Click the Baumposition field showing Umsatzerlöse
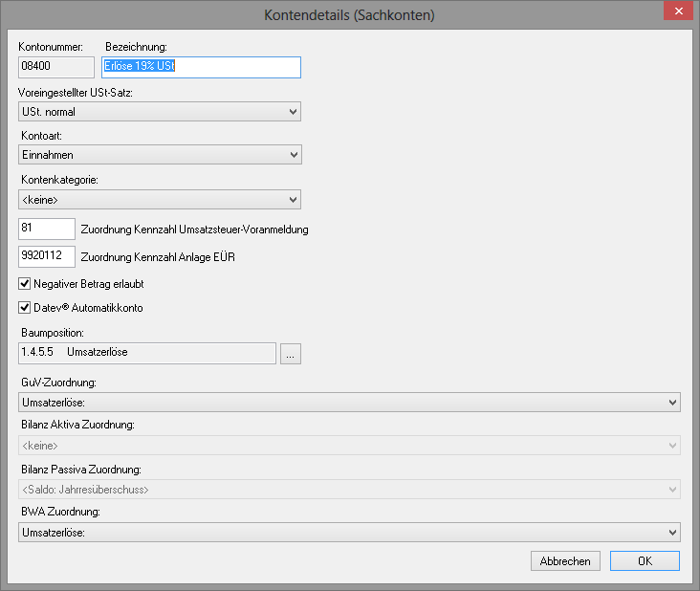Screen dimensions: 700x591 click(147, 354)
